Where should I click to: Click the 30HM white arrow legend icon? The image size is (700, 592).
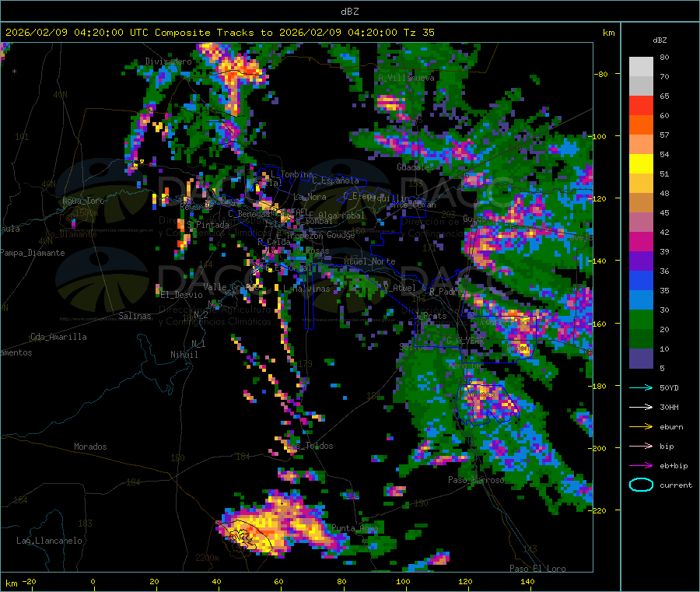coord(641,407)
